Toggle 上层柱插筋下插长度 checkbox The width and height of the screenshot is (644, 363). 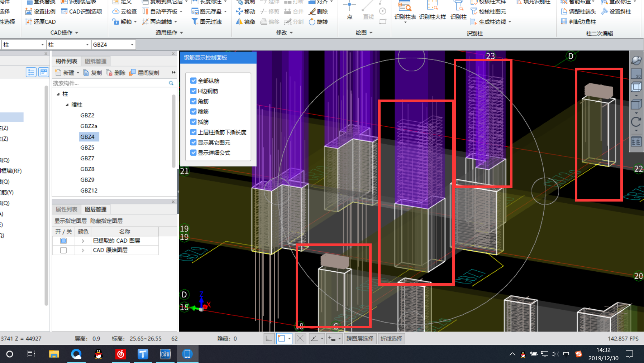click(x=193, y=132)
